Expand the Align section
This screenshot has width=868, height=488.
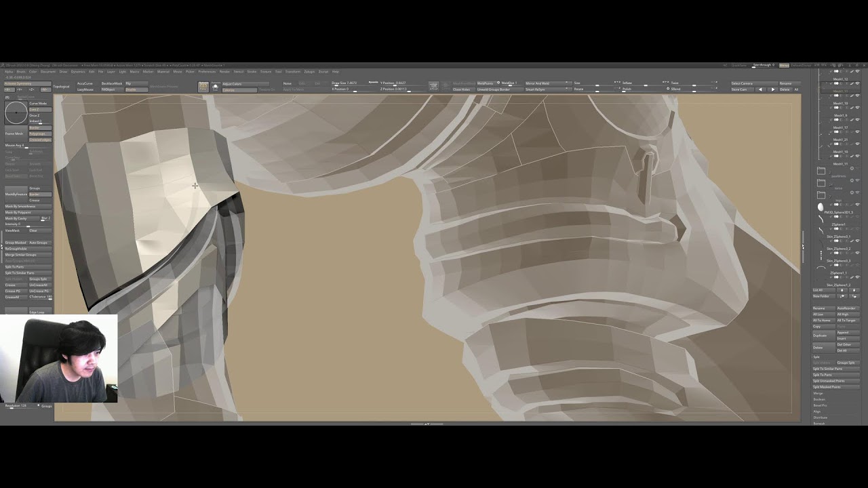pos(817,411)
